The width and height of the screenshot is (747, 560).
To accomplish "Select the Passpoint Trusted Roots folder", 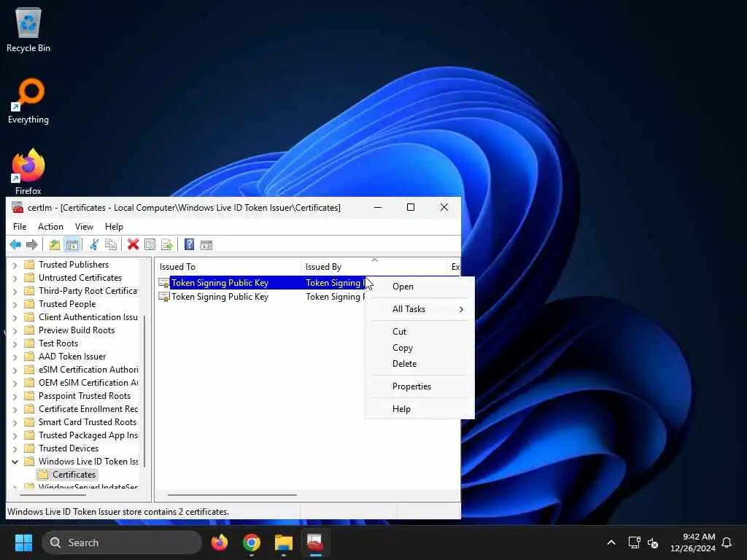I will (x=77, y=396).
